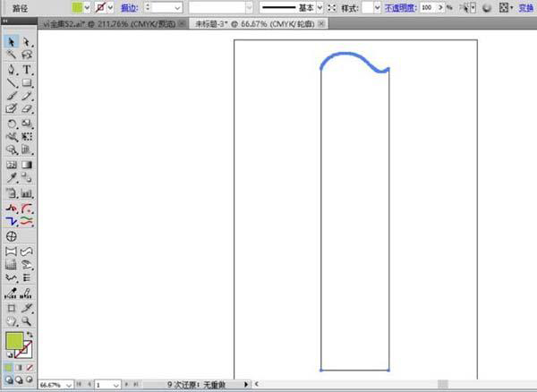Select the Magic Wand tool

click(12, 55)
